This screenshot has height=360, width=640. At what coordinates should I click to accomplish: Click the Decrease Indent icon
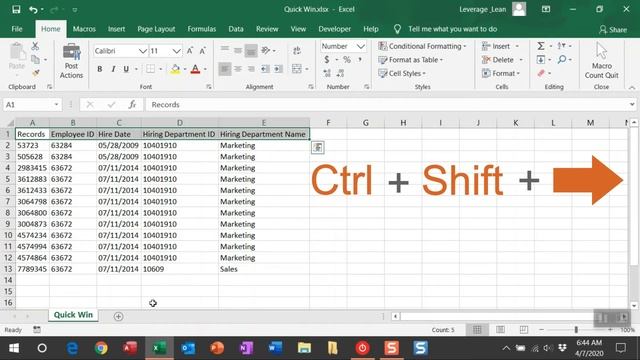(x=265, y=69)
